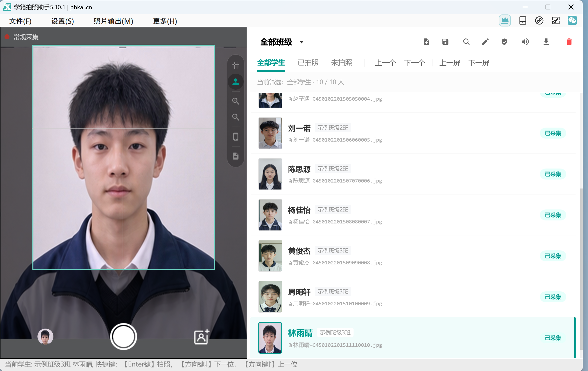588x371 pixels.
Task: Select student 周明轩 in the list
Action: [413, 297]
